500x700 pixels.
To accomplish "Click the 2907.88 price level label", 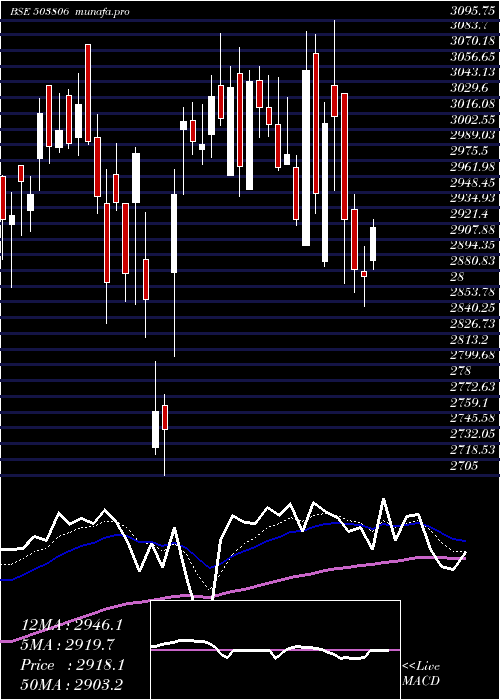I will [473, 229].
